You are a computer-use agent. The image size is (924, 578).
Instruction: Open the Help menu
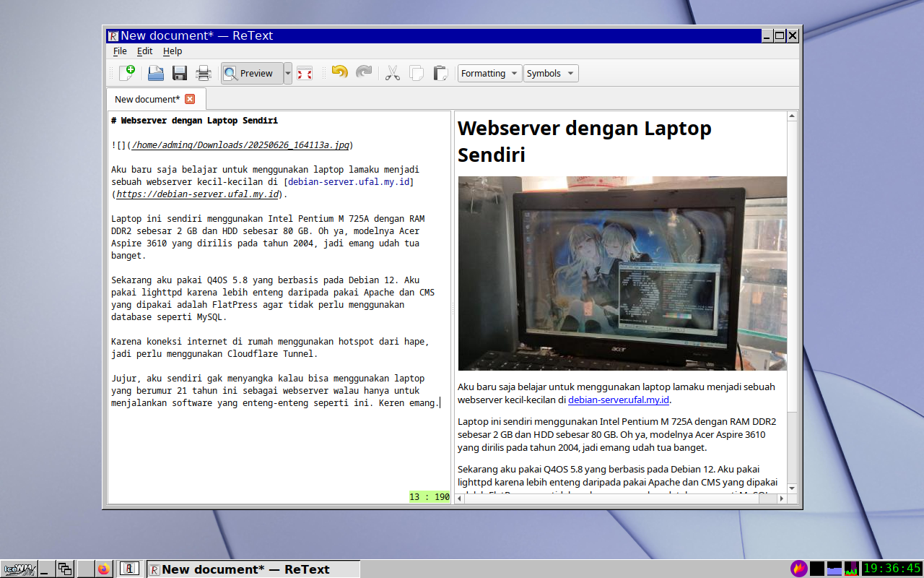[173, 51]
